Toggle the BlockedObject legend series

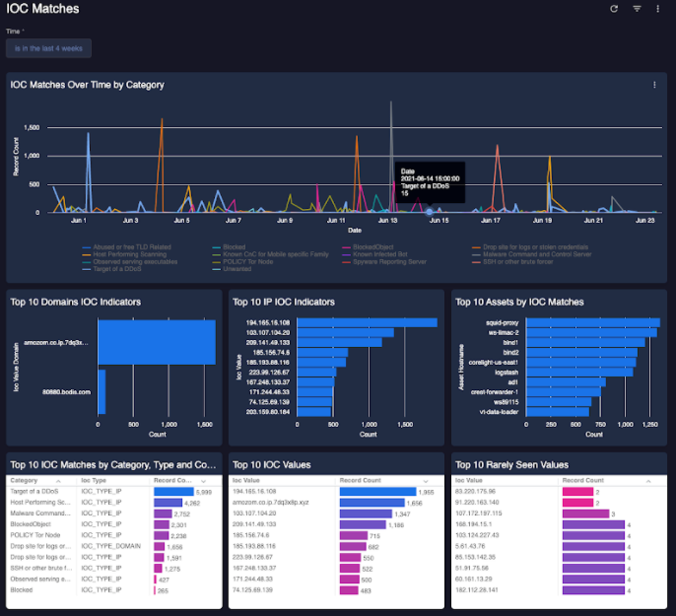click(368, 247)
